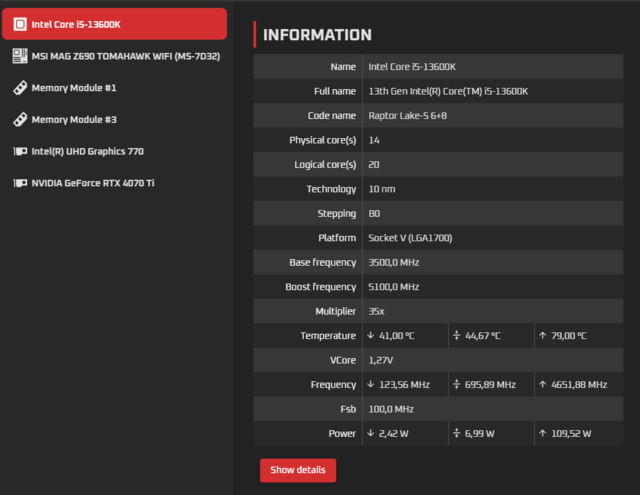Open MSI MAG Z690 TOMAHAWK WIFI entry
This screenshot has height=495, width=640.
pyautogui.click(x=125, y=56)
